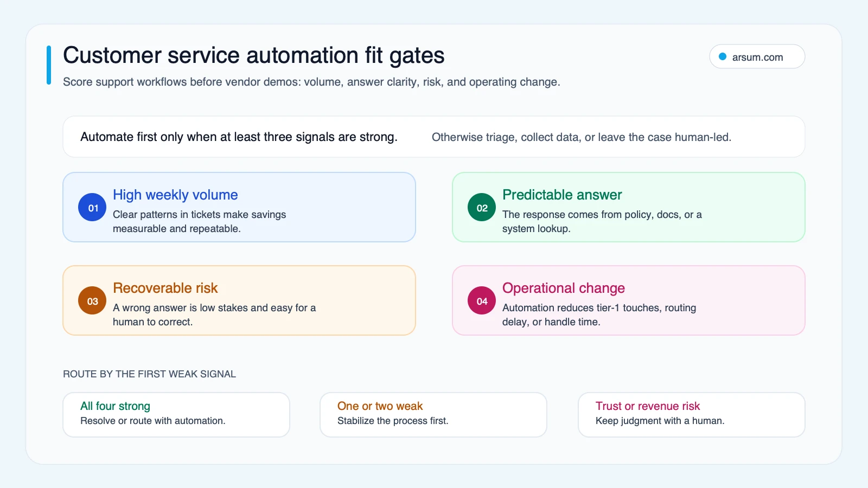Screen dimensions: 868x488
Task: Select the Operational change heading
Action: click(x=564, y=288)
